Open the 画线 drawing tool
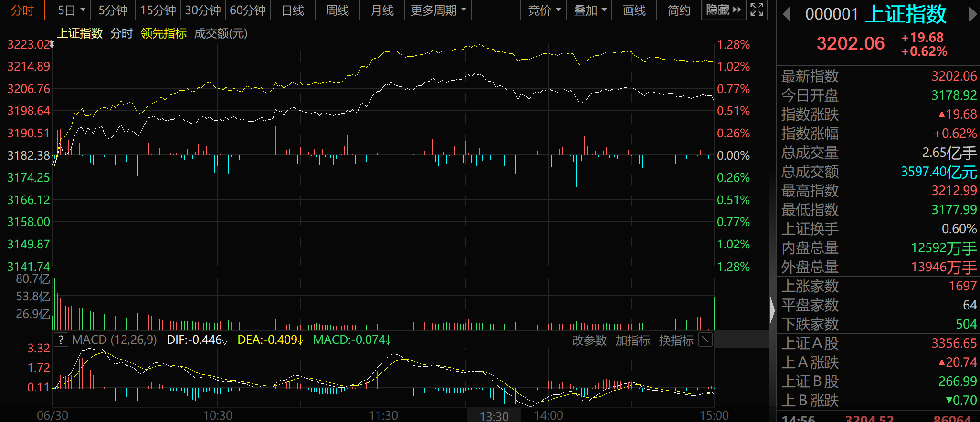 [634, 10]
